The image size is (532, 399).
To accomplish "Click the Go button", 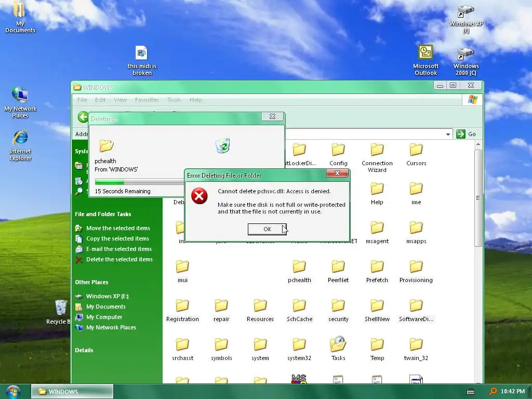I will click(466, 134).
